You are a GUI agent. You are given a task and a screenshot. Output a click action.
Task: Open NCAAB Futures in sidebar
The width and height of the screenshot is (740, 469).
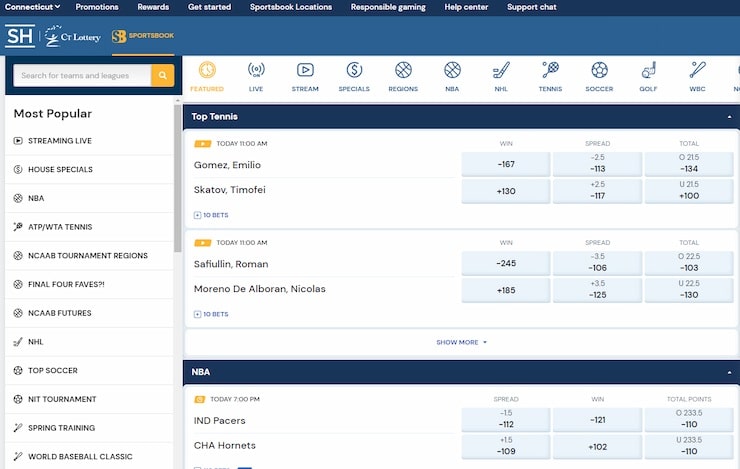[x=89, y=313]
